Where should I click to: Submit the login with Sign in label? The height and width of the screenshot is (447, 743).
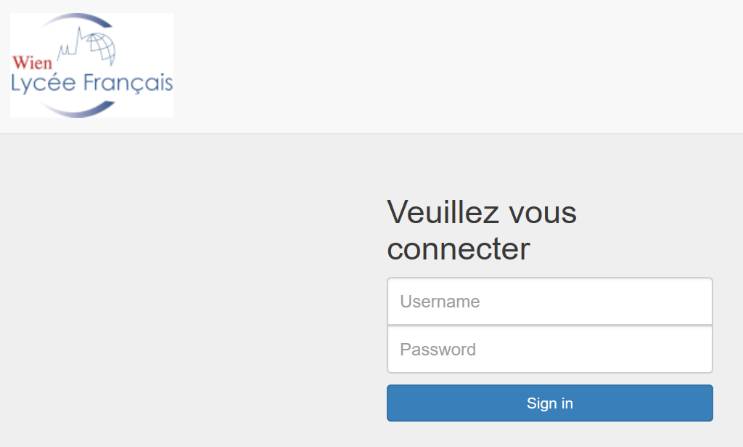click(550, 403)
